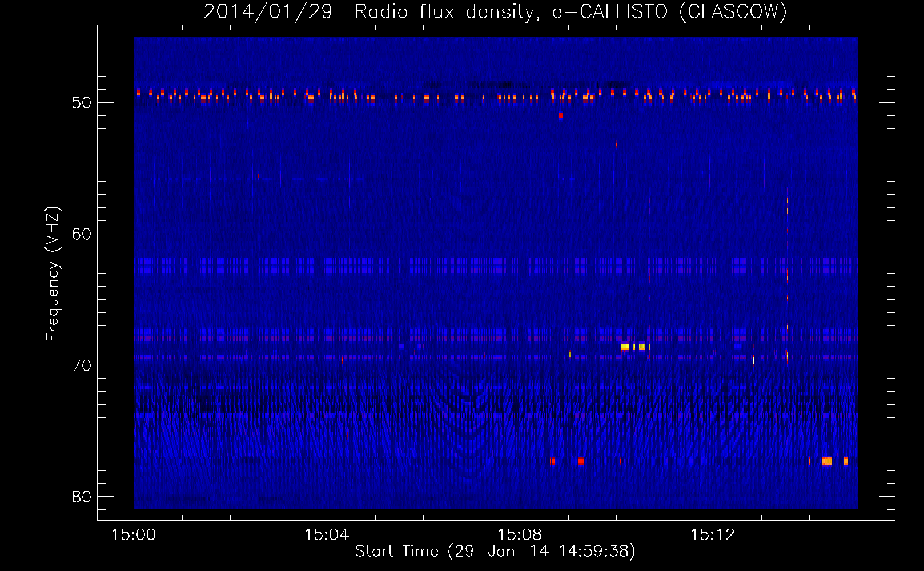Viewport: 924px width, 571px height.
Task: Click the 15:04 time tick label
Action: [x=327, y=535]
